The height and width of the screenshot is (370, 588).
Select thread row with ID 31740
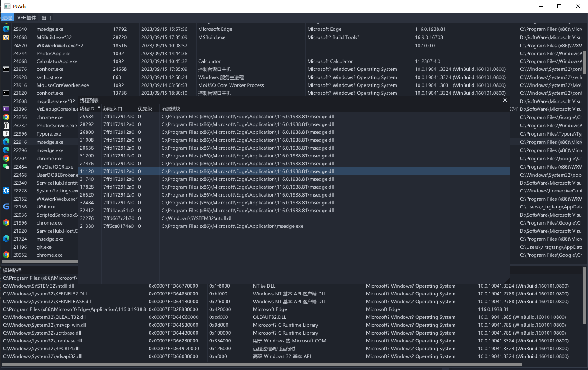294,179
